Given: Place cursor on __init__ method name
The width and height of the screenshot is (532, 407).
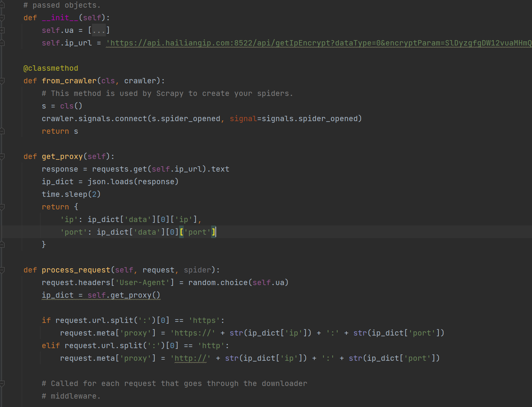Looking at the screenshot, I should [x=60, y=18].
